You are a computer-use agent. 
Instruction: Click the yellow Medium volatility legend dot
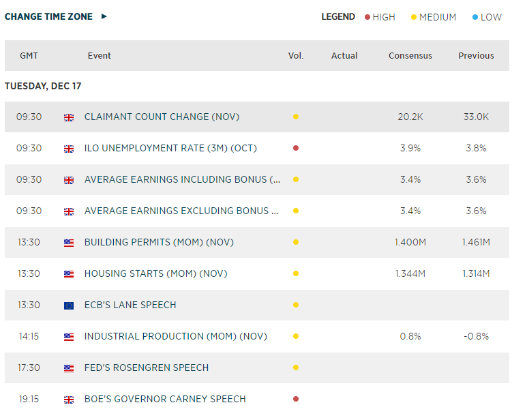tap(413, 17)
